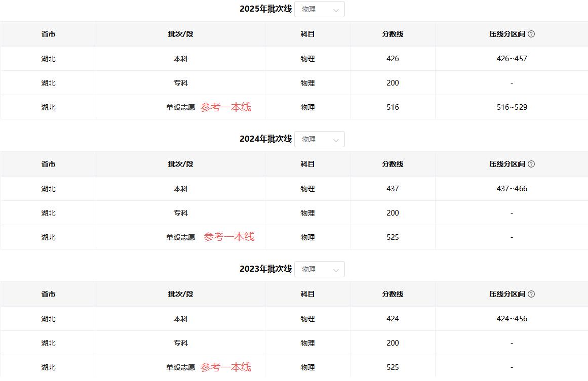Click chevron arrow in 2024 物理 selector

pyautogui.click(x=336, y=140)
